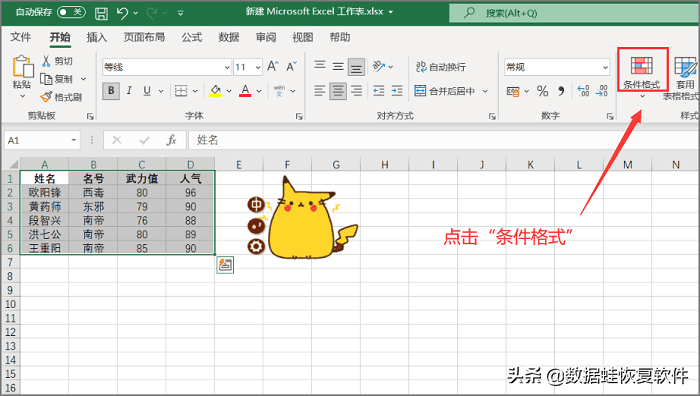Click the Save icon in title bar
Image resolution: width=700 pixels, height=396 pixels.
point(101,13)
